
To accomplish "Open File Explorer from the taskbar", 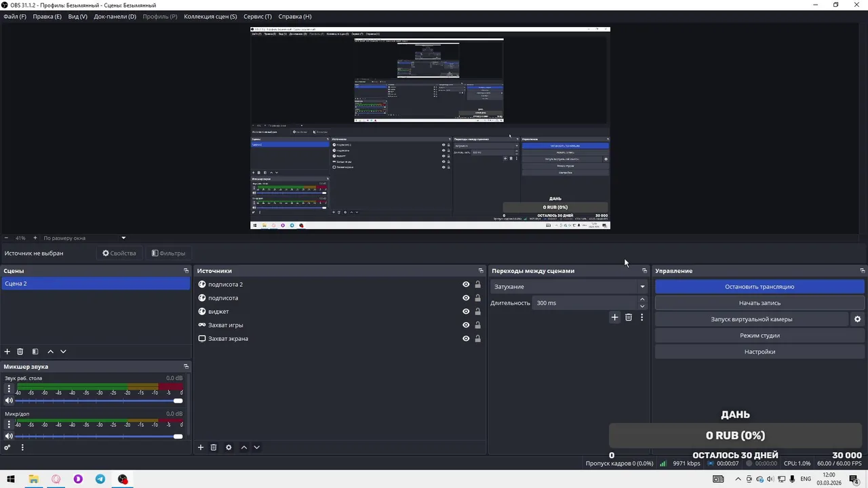I will (33, 479).
